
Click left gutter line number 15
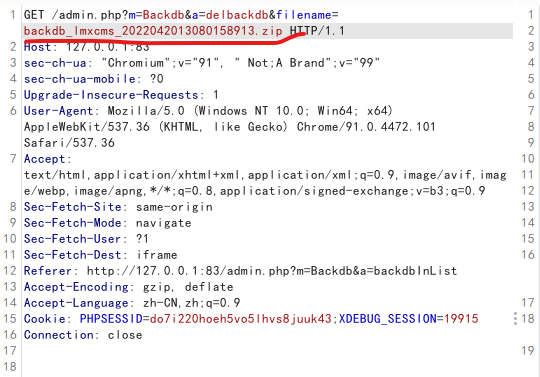pyautogui.click(x=10, y=319)
